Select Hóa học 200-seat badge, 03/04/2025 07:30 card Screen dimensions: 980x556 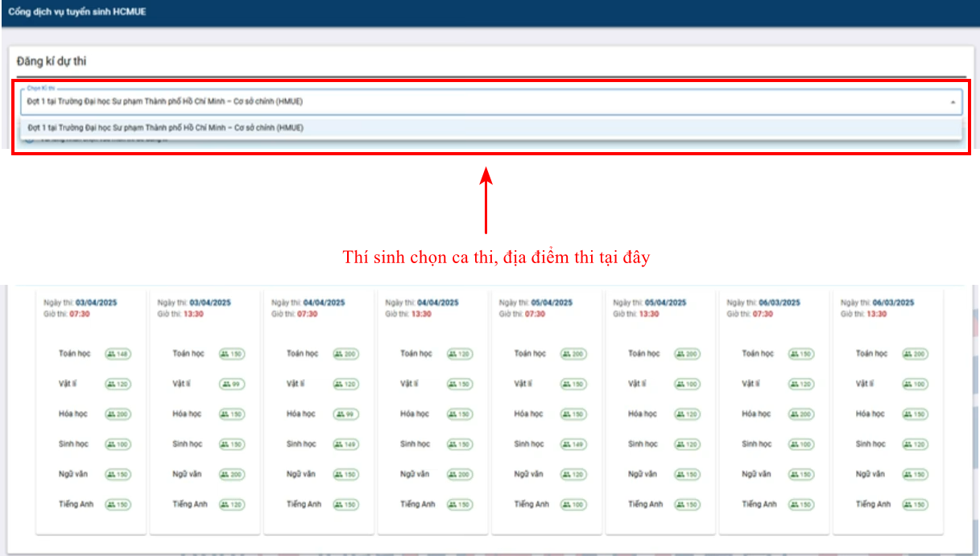118,414
